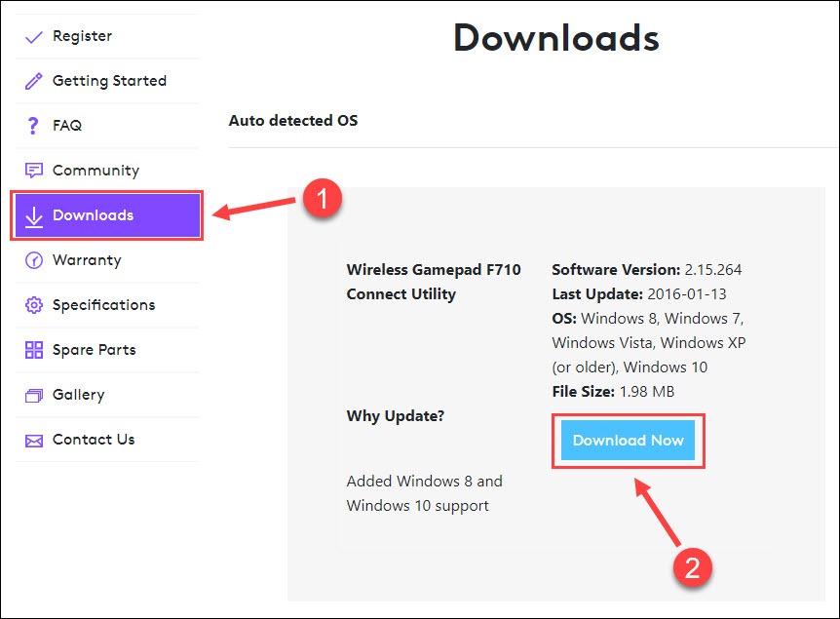
Task: Switch to the Auto detected OS tab
Action: pyautogui.click(x=292, y=121)
